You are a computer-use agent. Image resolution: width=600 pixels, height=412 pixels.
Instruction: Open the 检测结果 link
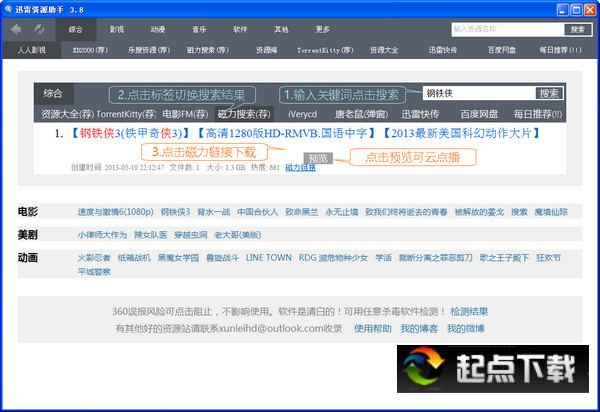point(469,312)
